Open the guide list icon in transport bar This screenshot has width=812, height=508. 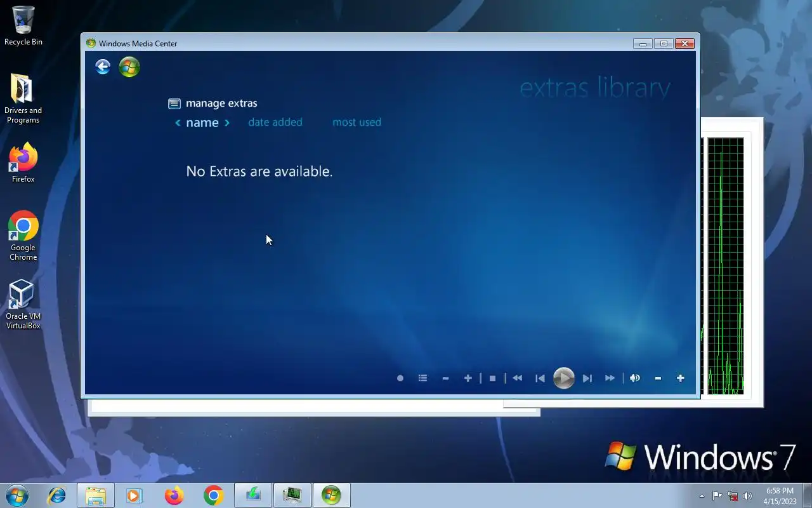coord(422,378)
